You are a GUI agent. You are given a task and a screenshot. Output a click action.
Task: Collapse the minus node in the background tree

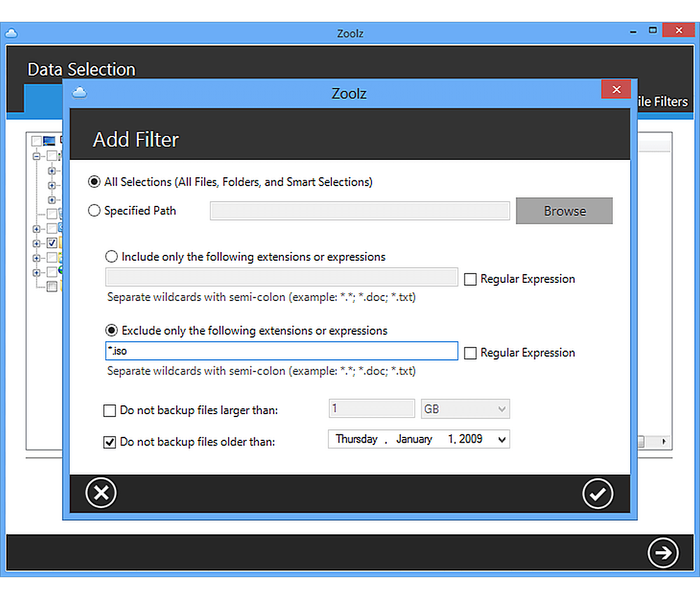tap(37, 156)
